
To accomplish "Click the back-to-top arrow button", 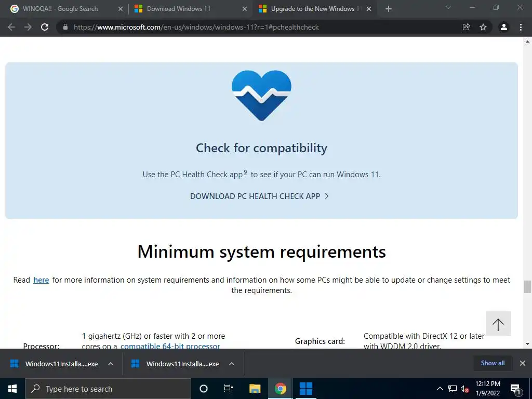I will pyautogui.click(x=498, y=324).
